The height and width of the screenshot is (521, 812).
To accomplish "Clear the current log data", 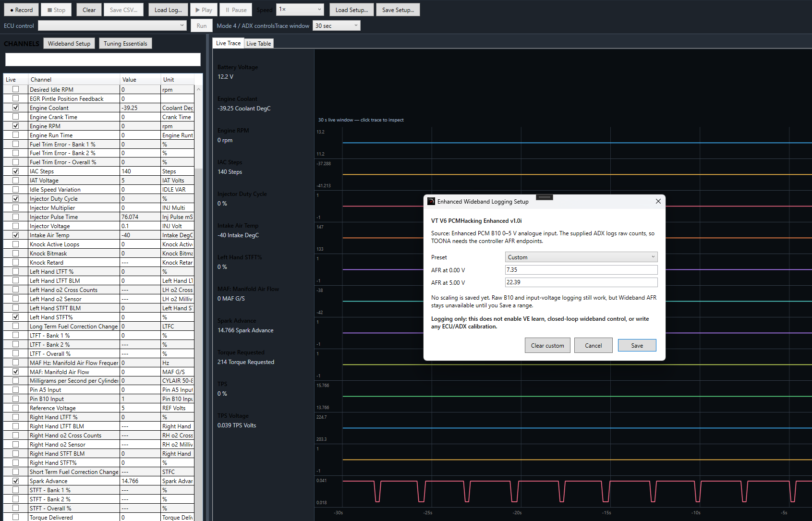I will point(89,10).
